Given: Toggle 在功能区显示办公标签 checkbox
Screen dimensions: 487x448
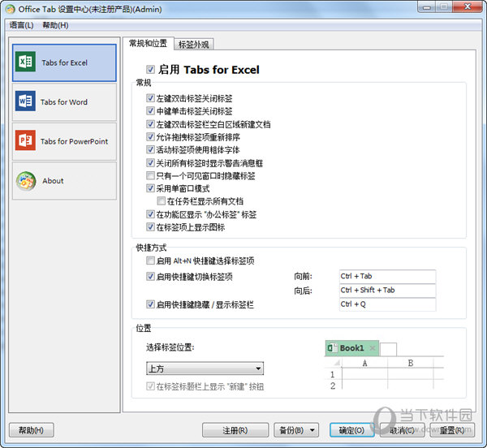Looking at the screenshot, I should coord(150,214).
